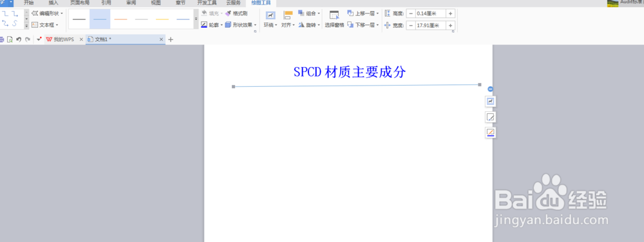The width and height of the screenshot is (644, 242).
Task: Switch to the 插入 tab
Action: [x=53, y=3]
